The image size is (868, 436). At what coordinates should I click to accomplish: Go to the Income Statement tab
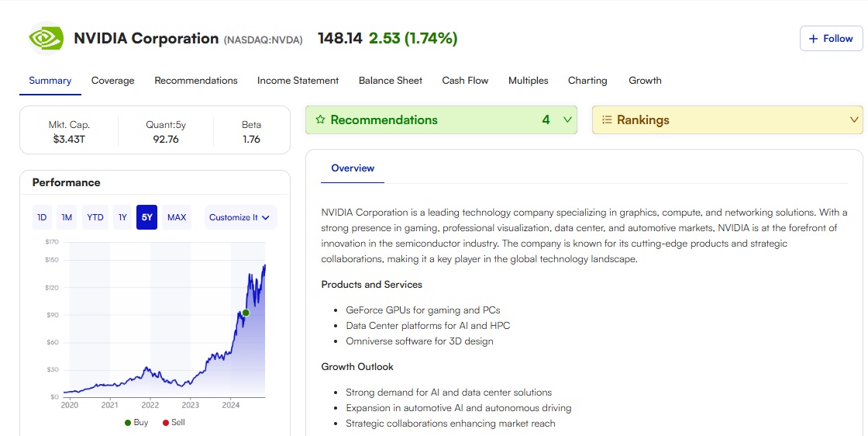[x=298, y=81]
